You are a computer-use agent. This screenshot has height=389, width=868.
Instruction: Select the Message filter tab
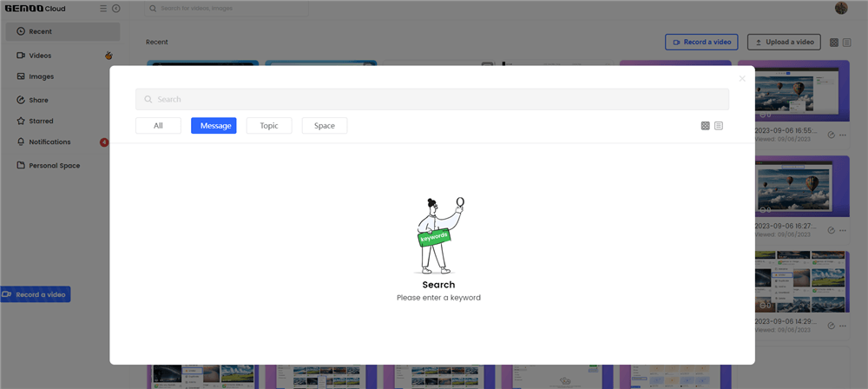click(x=214, y=126)
